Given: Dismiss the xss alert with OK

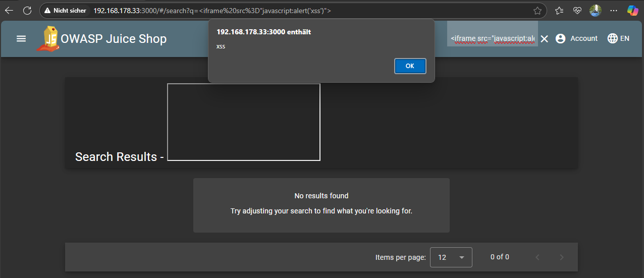Looking at the screenshot, I should pos(410,66).
